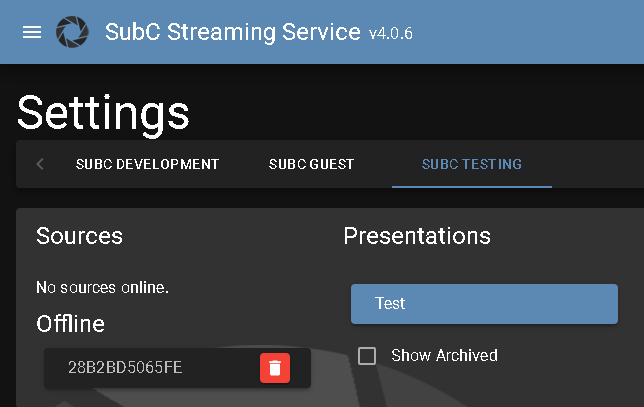Click the Sources section heading
This screenshot has height=407, width=644.
[x=79, y=236]
